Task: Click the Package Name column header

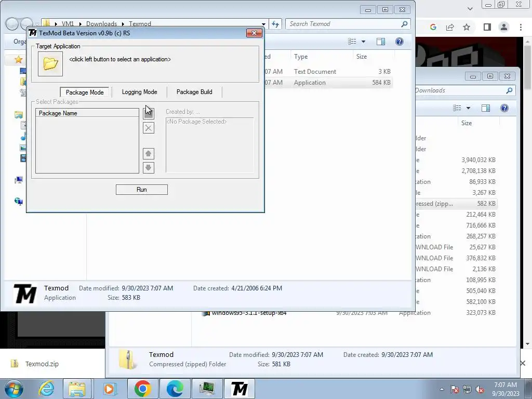Action: (87, 113)
